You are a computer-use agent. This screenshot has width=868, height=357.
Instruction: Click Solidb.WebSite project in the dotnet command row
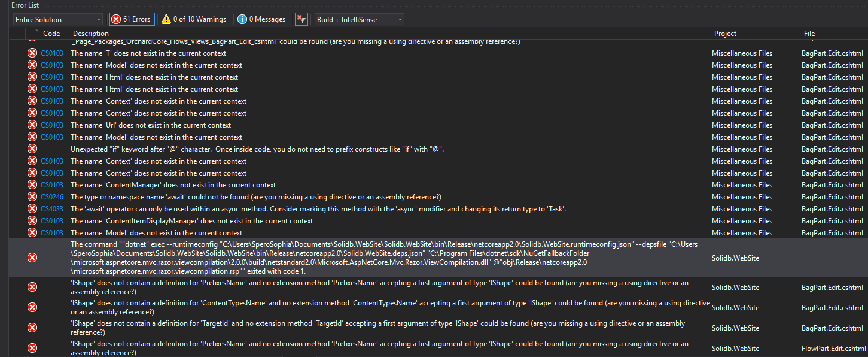735,258
